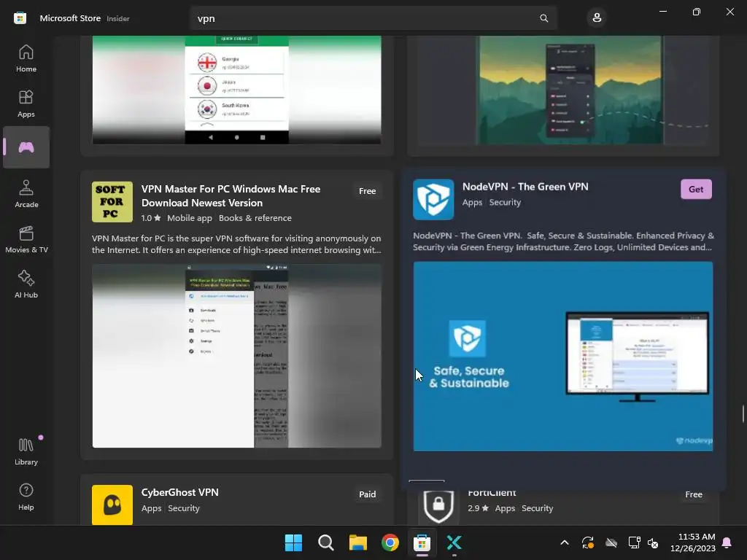
Task: Open File Explorer from taskbar
Action: pyautogui.click(x=357, y=542)
